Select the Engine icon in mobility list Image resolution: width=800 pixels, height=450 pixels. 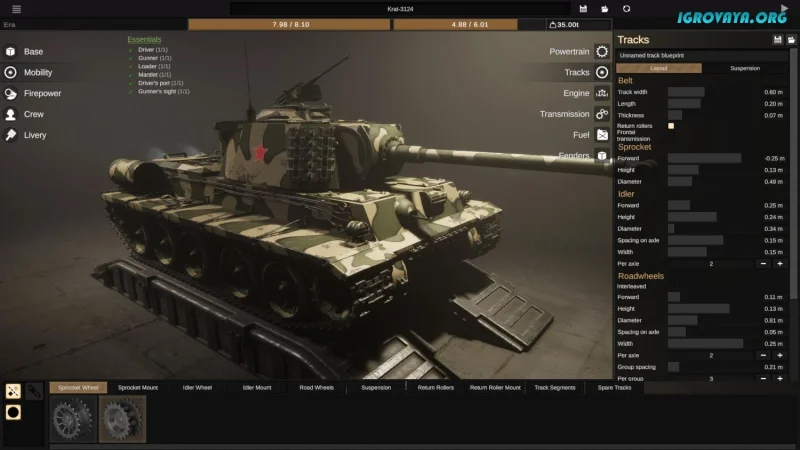(602, 93)
